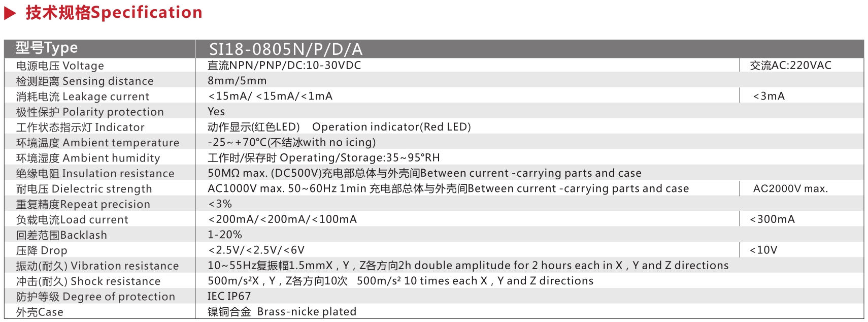
Task: Select the Leakage current row label
Action: [83, 96]
